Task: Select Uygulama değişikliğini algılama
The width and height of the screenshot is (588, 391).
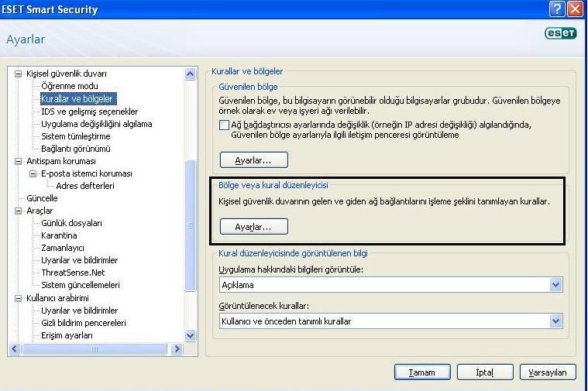Action: [x=96, y=124]
